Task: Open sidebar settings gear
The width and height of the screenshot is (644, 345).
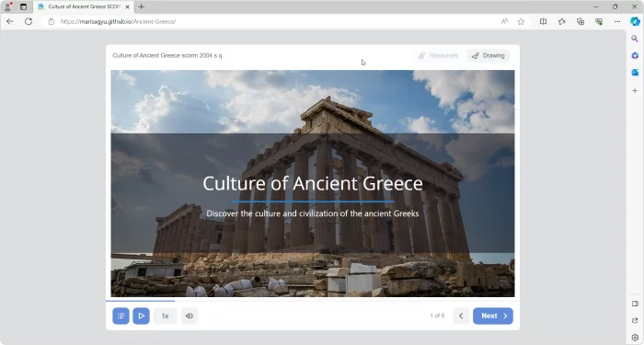Action: pyautogui.click(x=635, y=338)
